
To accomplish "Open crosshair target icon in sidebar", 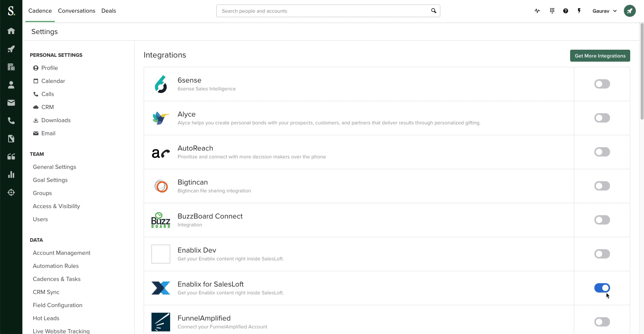I will pyautogui.click(x=11, y=192).
